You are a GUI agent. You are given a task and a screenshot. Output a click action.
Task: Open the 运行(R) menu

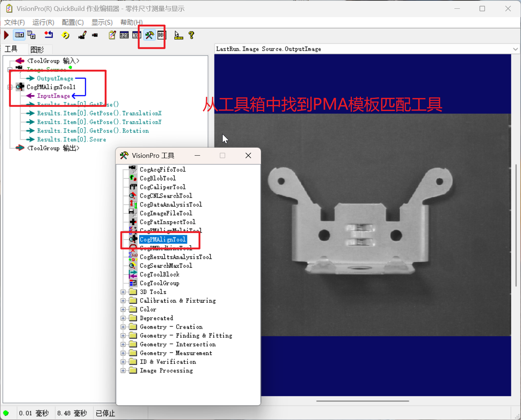click(43, 23)
